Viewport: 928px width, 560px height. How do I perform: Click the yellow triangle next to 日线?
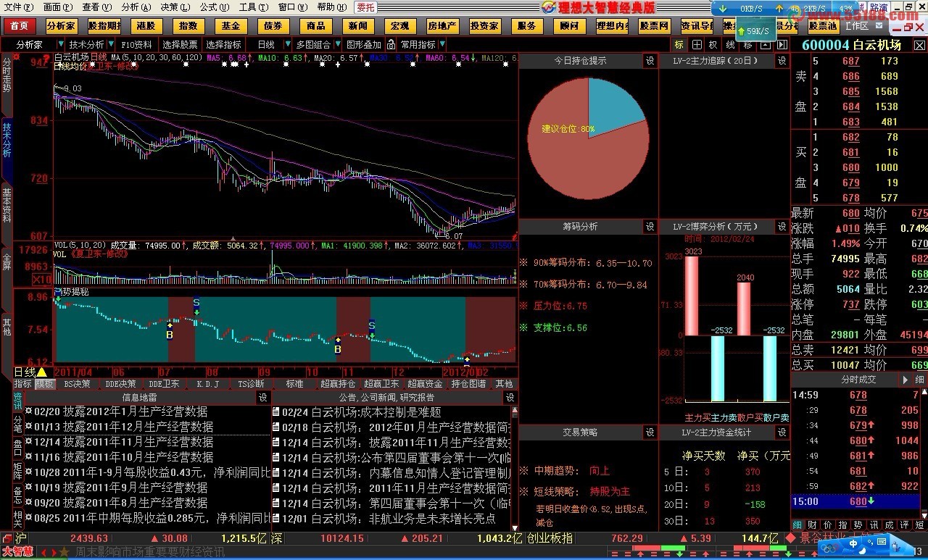coord(42,372)
